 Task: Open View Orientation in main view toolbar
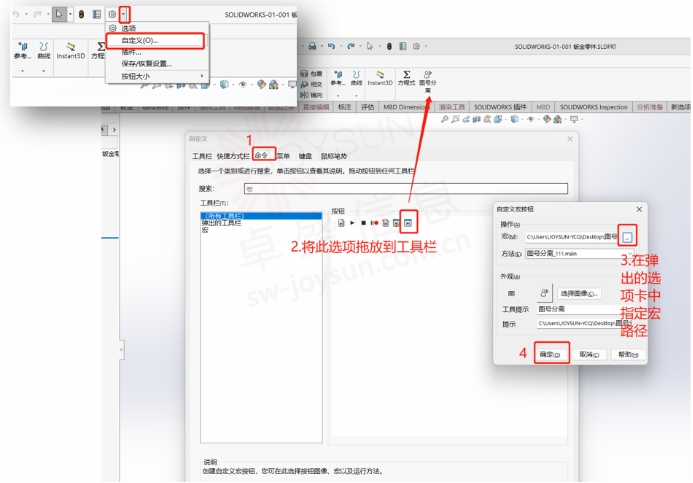click(x=498, y=119)
